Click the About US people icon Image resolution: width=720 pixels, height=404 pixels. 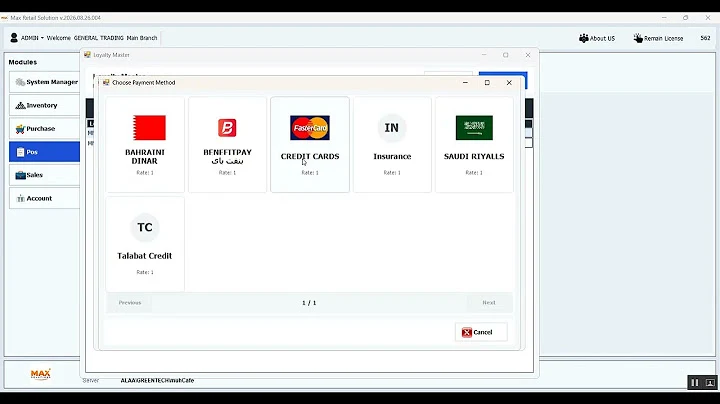[584, 38]
